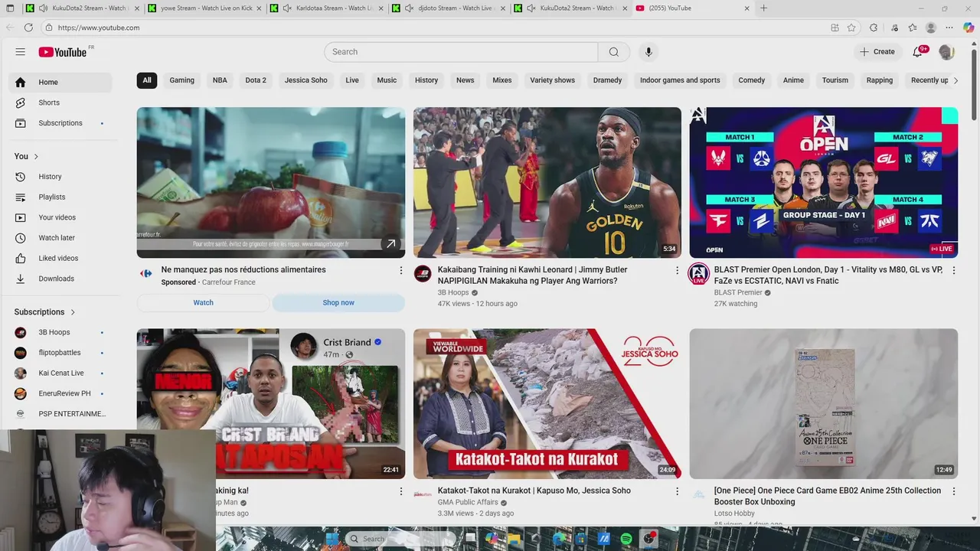
Task: Open options menu for Kawhi Leonard video
Action: 677,270
